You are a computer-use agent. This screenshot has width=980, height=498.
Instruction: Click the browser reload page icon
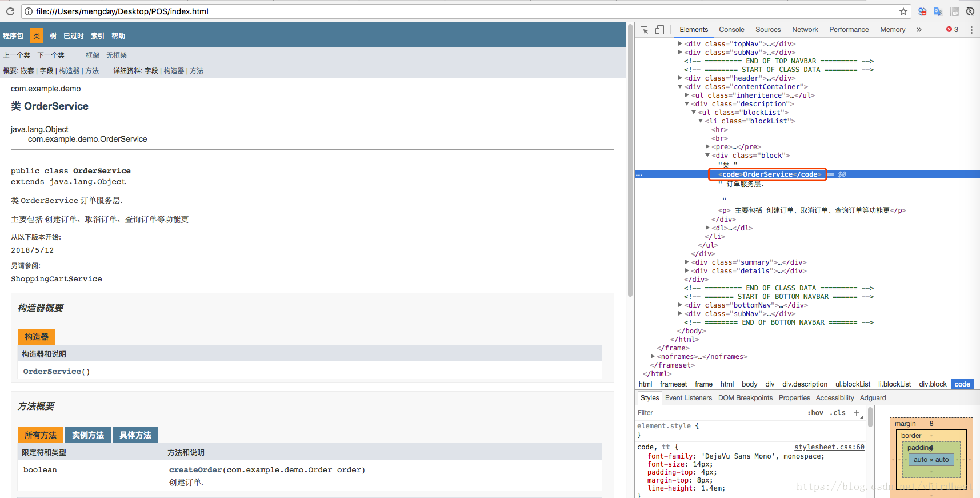click(x=10, y=11)
